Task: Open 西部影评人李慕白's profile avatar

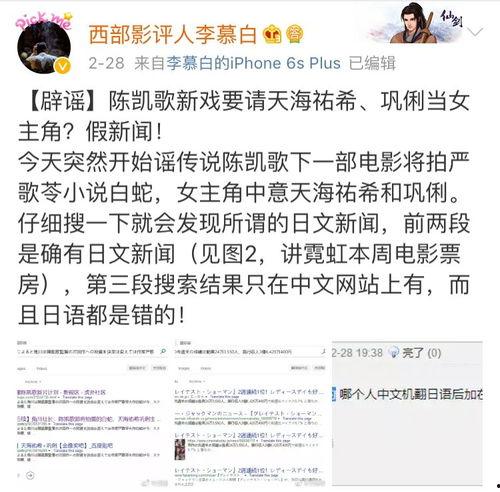Action: [x=44, y=46]
